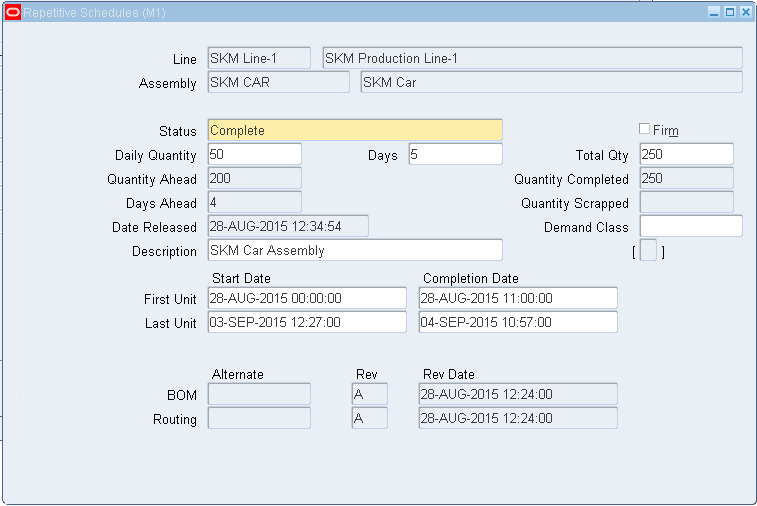Open the Status field showing Complete
This screenshot has width=757, height=506.
coord(355,130)
